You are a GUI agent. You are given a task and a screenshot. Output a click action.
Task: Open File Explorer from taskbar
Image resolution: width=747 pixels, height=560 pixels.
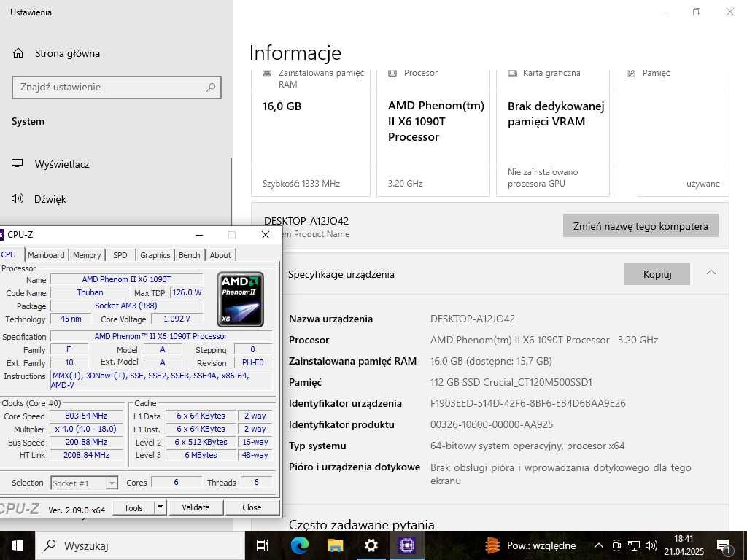tap(336, 545)
